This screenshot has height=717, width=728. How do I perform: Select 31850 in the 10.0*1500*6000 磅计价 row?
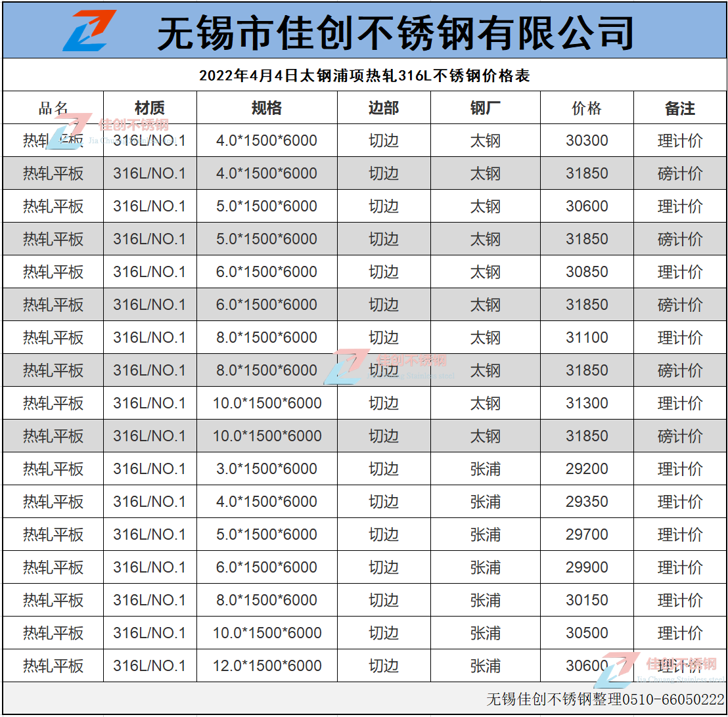coord(587,436)
